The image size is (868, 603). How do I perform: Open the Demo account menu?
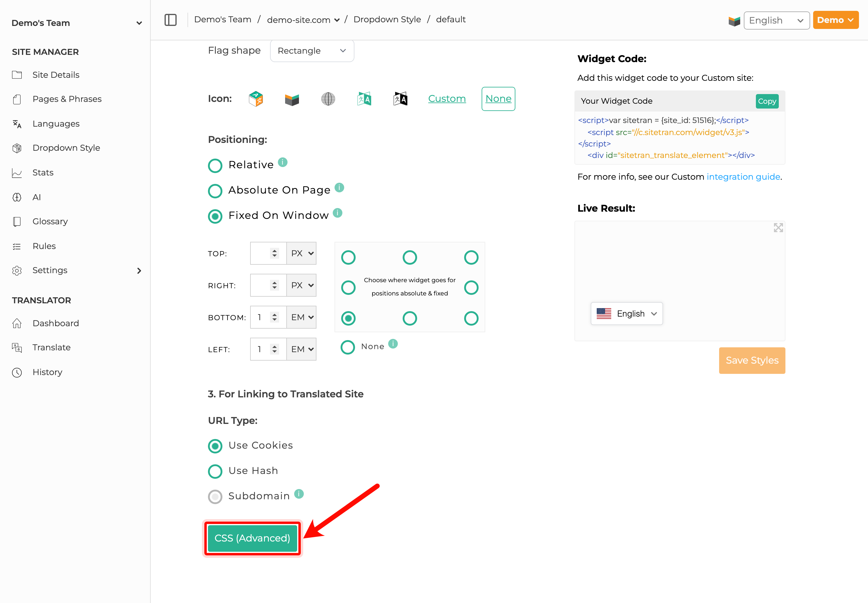pos(835,20)
